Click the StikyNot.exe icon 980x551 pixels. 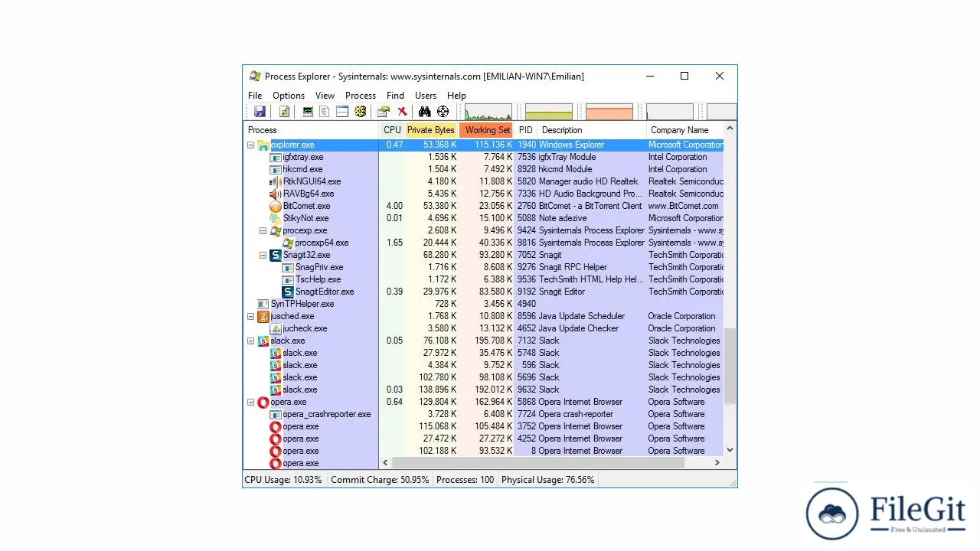(276, 218)
